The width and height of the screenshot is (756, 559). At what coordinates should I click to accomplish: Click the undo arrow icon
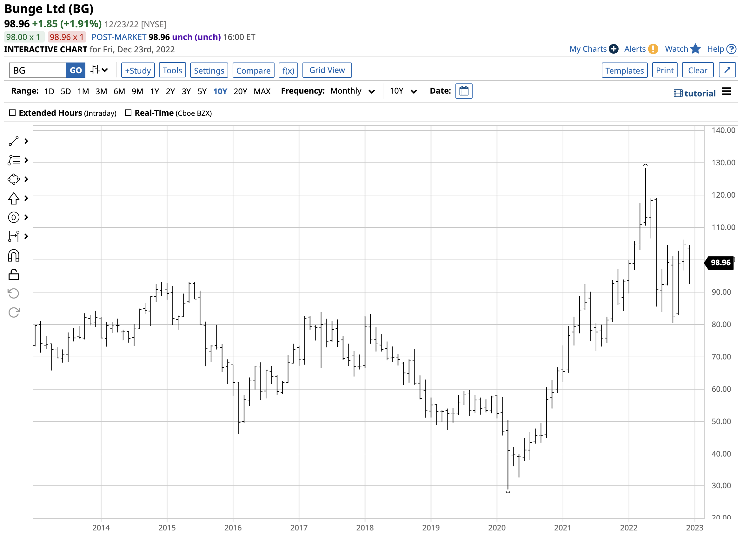14,294
